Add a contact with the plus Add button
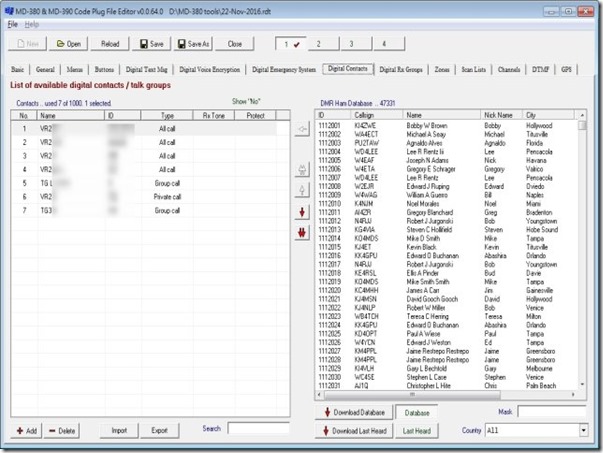603x453 pixels. (x=27, y=431)
